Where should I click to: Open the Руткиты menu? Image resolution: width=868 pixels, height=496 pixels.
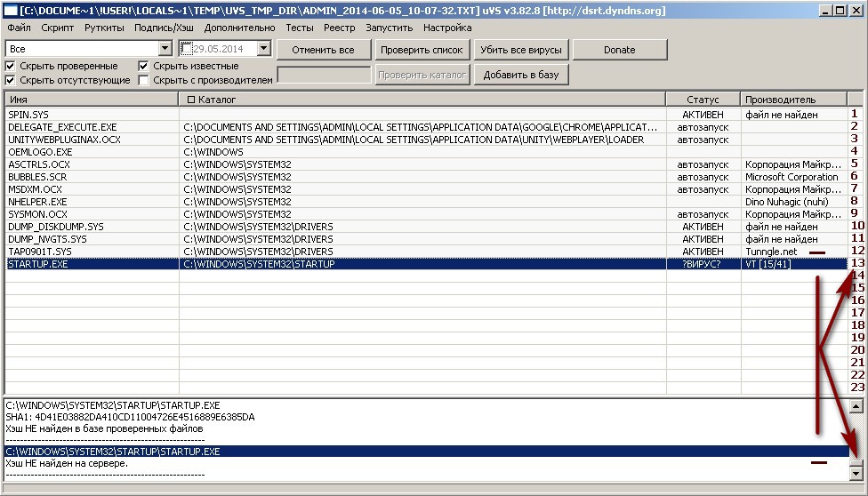coord(104,28)
